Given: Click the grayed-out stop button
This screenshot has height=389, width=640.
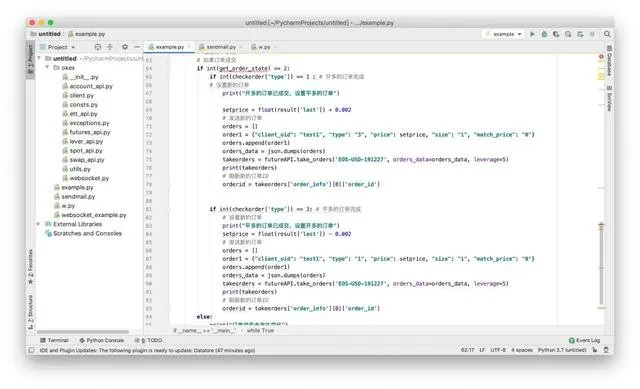Looking at the screenshot, I should [592, 34].
